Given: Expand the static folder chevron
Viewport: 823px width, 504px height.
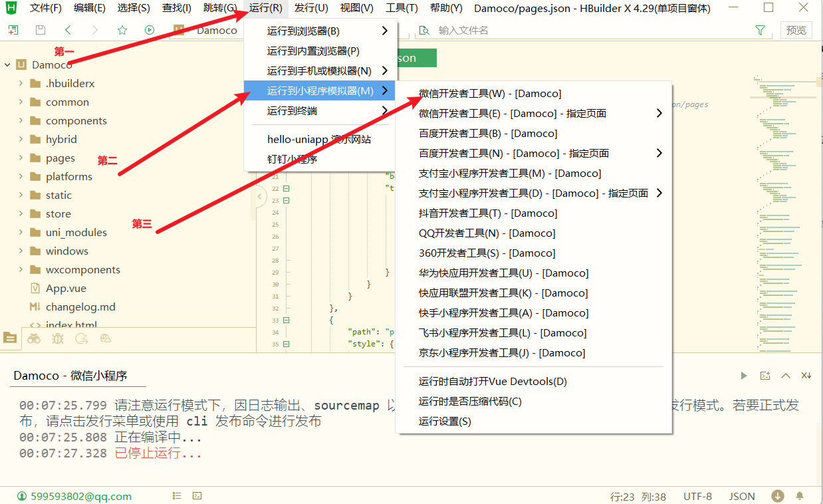Looking at the screenshot, I should [x=21, y=195].
